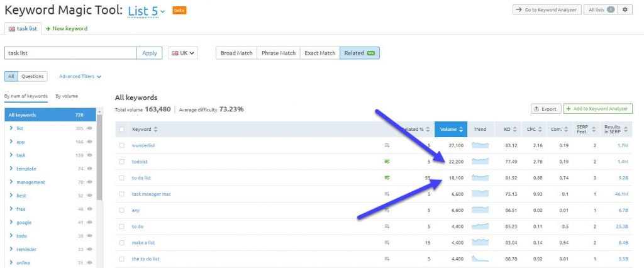Add a New keyword

coord(67,29)
